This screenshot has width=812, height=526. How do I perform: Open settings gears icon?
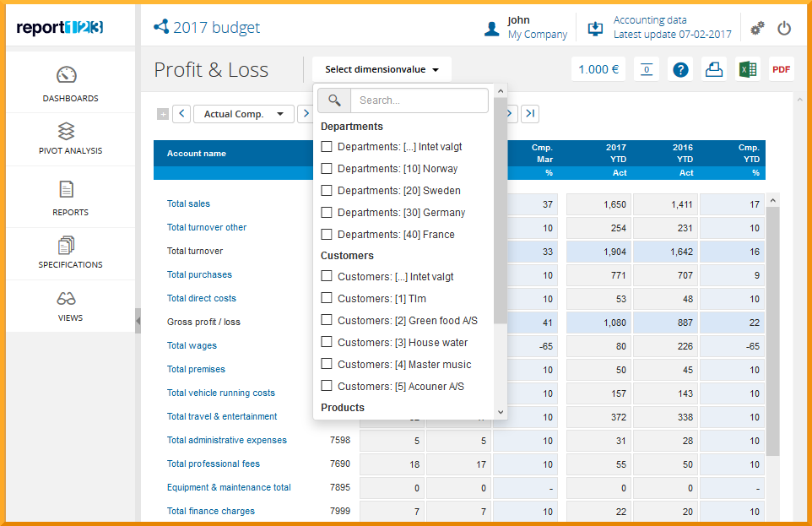[757, 29]
